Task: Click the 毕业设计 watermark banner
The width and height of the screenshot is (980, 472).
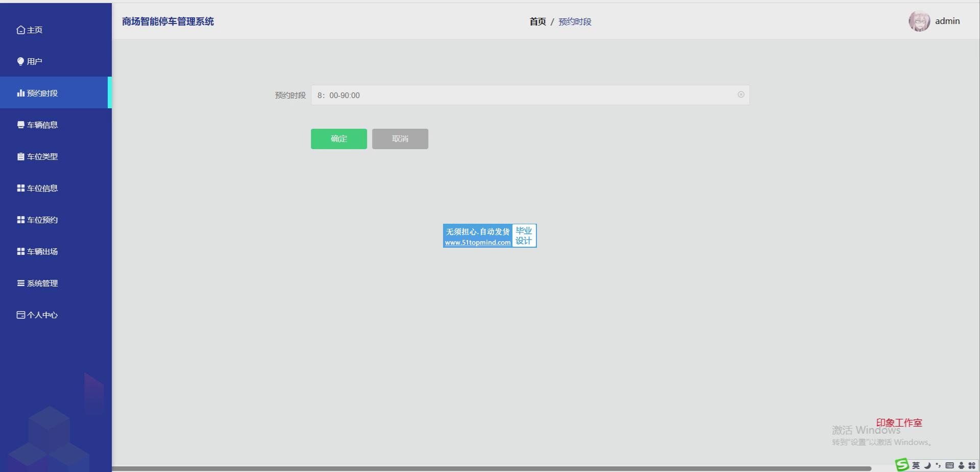Action: [489, 236]
